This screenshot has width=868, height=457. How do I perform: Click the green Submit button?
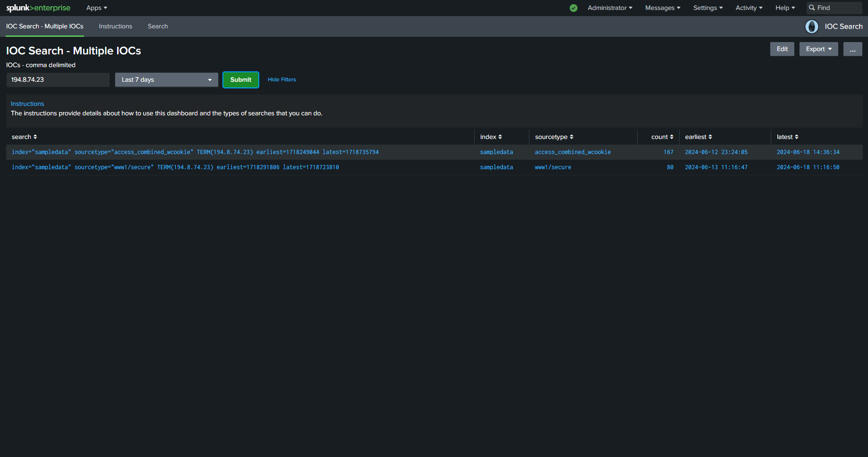(x=241, y=80)
